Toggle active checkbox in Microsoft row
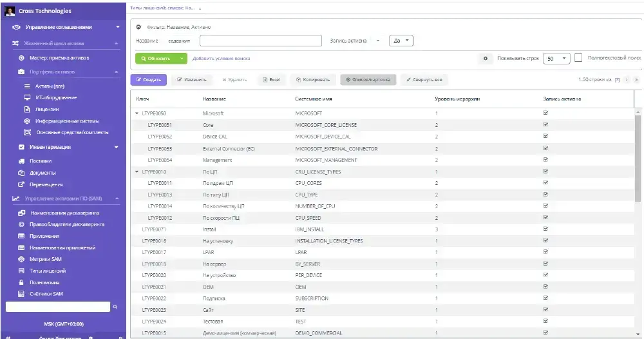Screen dimensions: 644x339 pos(546,113)
